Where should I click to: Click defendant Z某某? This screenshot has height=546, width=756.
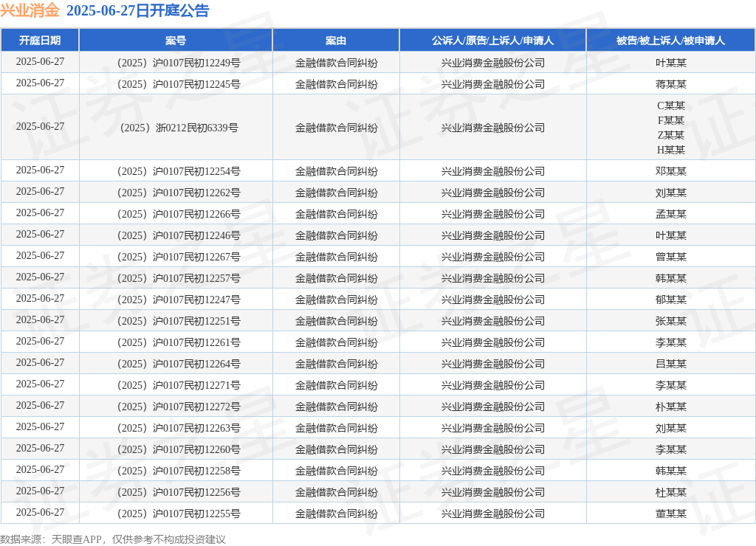tap(670, 135)
